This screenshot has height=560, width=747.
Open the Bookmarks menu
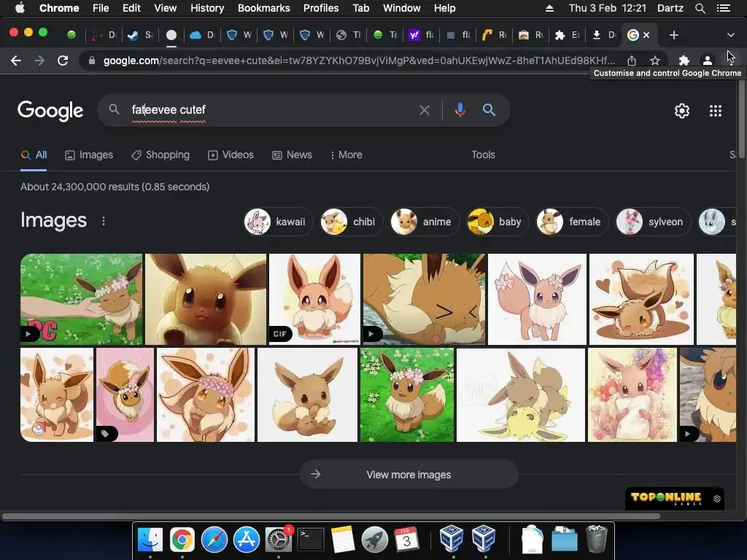click(x=263, y=8)
